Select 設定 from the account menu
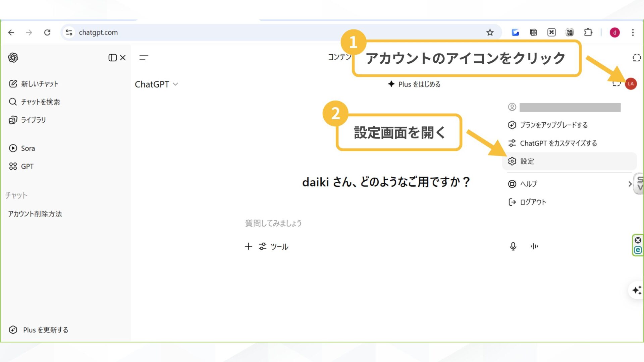644x362 pixels. (527, 161)
